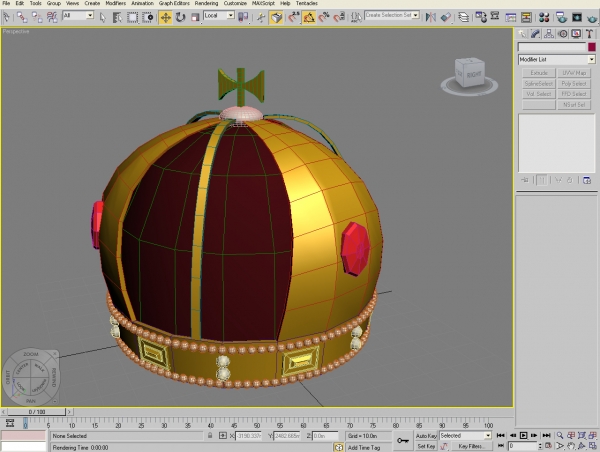Open Key Filters dialog
Viewport: 600px width, 452px height.
pos(471,446)
